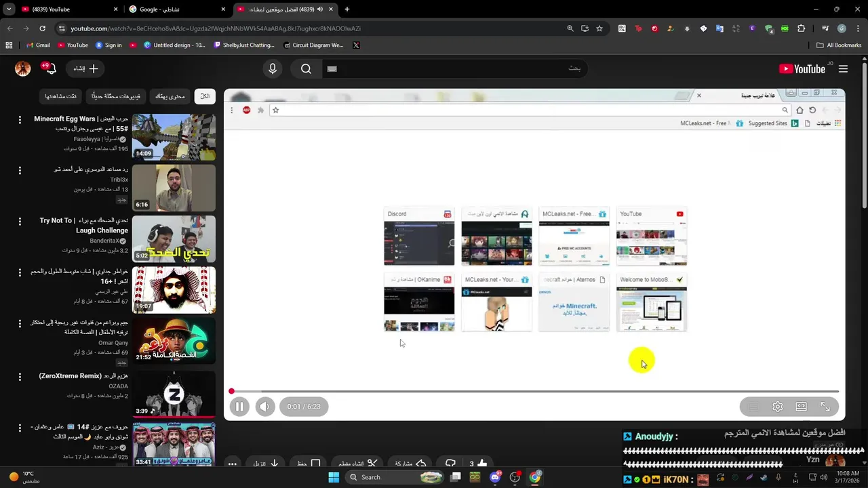
Task: Open the Google Translate extension icon
Action: [719, 28]
